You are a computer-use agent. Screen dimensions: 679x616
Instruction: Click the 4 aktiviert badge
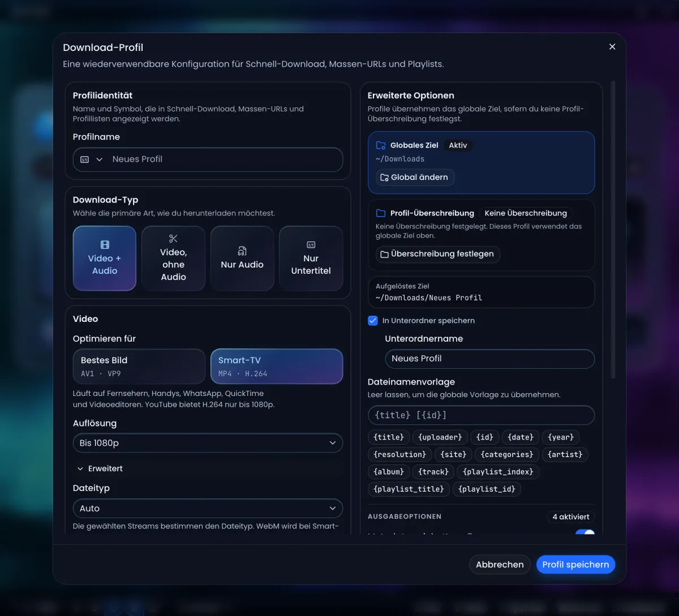(x=571, y=516)
